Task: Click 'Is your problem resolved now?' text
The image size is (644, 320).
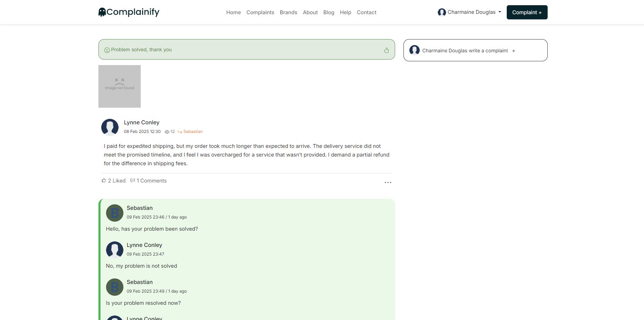Action: pyautogui.click(x=143, y=303)
